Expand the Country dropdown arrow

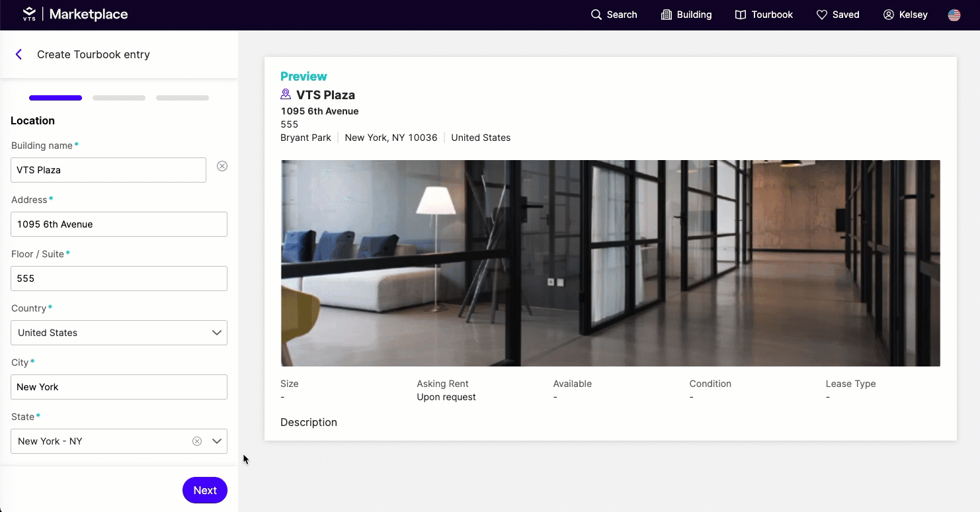click(x=216, y=333)
